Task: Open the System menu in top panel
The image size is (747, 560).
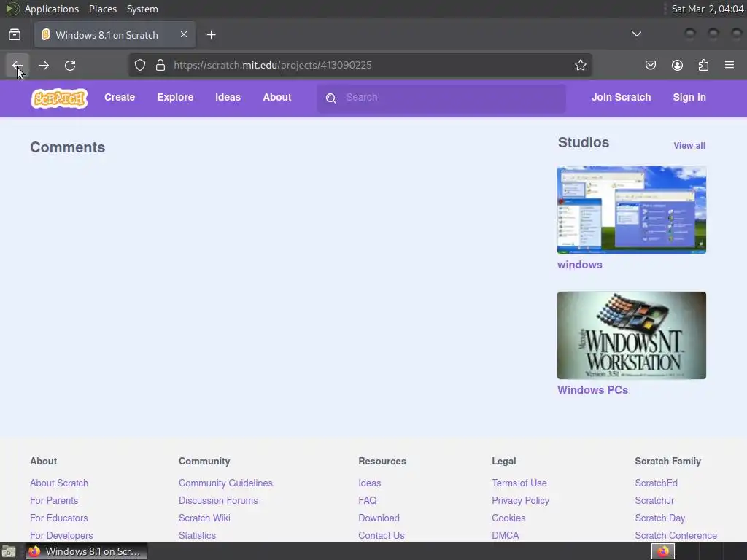Action: pyautogui.click(x=142, y=9)
